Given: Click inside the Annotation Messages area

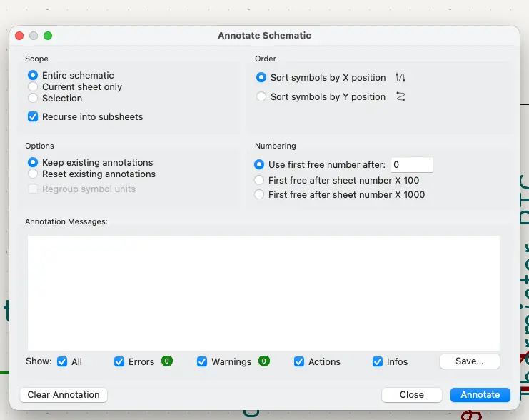Looking at the screenshot, I should tap(263, 293).
